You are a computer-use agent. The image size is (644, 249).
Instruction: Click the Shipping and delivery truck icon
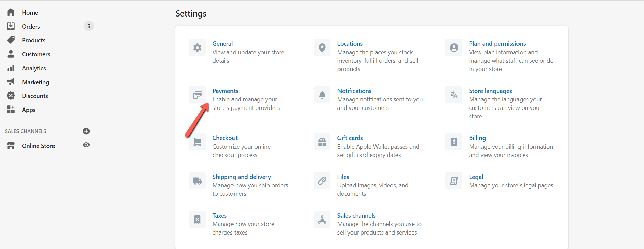[x=197, y=181]
